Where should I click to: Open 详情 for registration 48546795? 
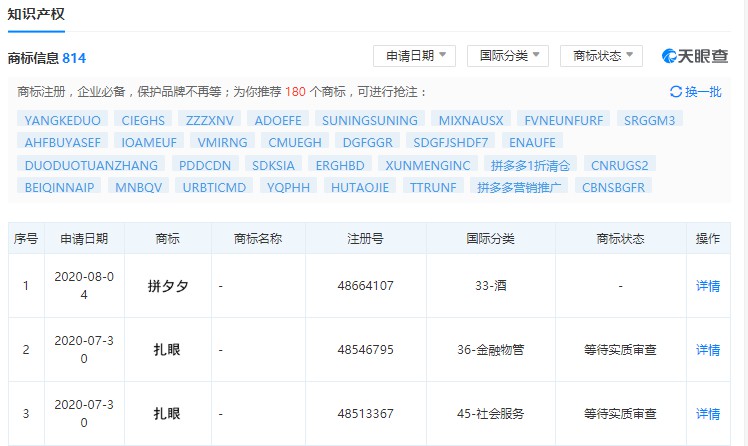click(708, 350)
